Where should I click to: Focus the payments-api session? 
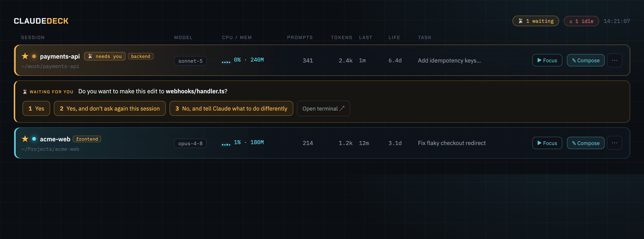(x=547, y=60)
